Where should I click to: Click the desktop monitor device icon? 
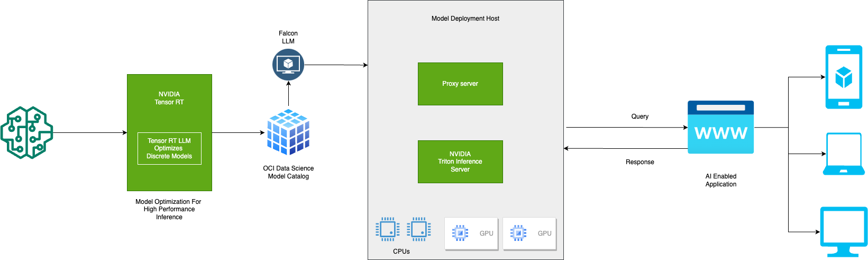pos(844,232)
